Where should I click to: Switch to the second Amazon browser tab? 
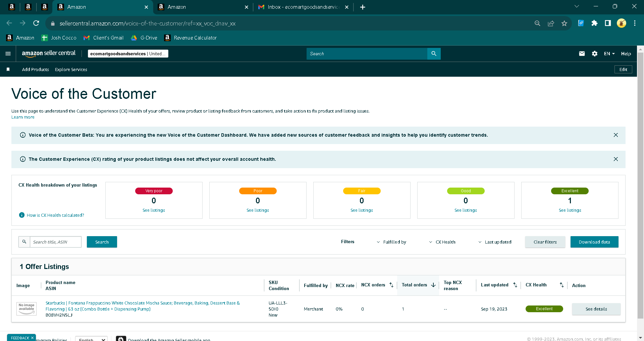[203, 7]
